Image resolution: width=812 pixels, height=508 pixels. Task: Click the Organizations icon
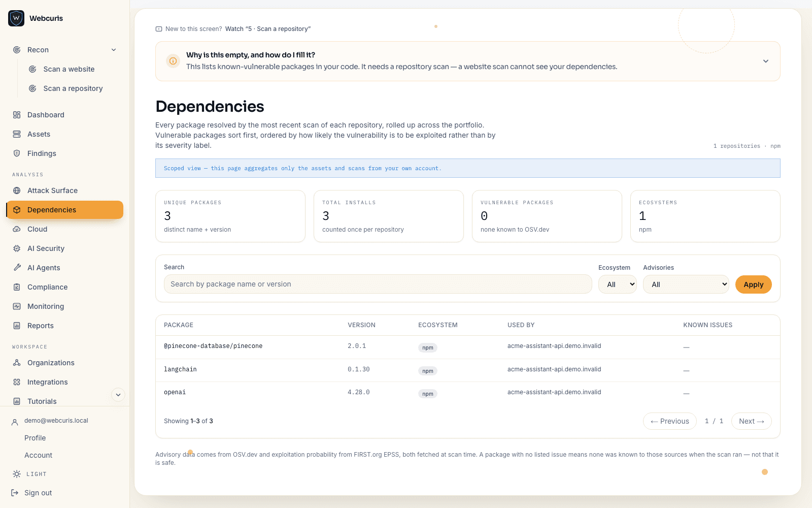pos(17,363)
